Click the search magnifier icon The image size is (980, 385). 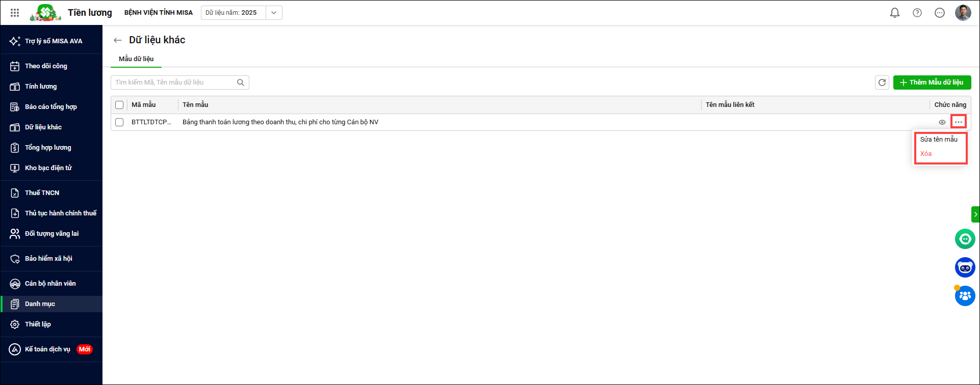click(x=241, y=82)
